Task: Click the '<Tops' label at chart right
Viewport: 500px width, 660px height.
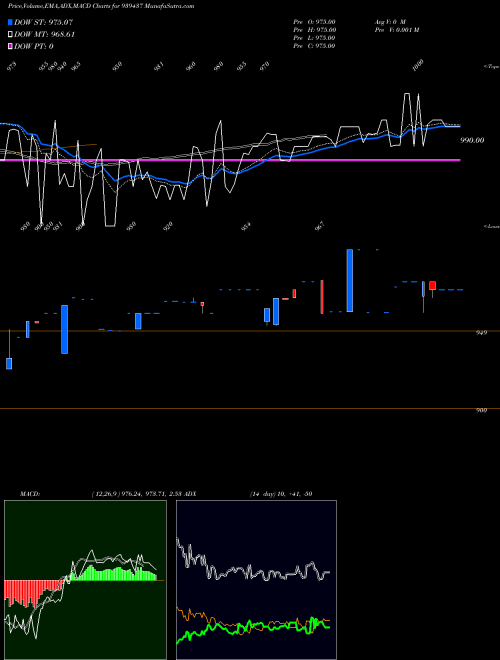Action: [491, 67]
